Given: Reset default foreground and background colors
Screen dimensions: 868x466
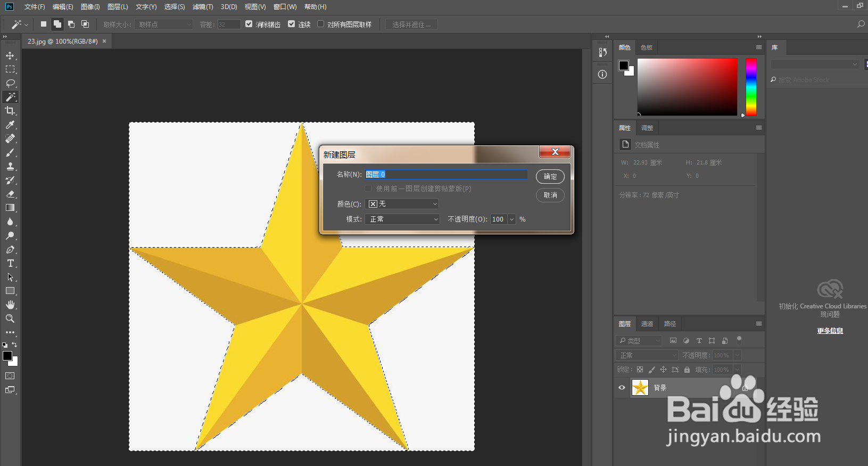Looking at the screenshot, I should 5,345.
